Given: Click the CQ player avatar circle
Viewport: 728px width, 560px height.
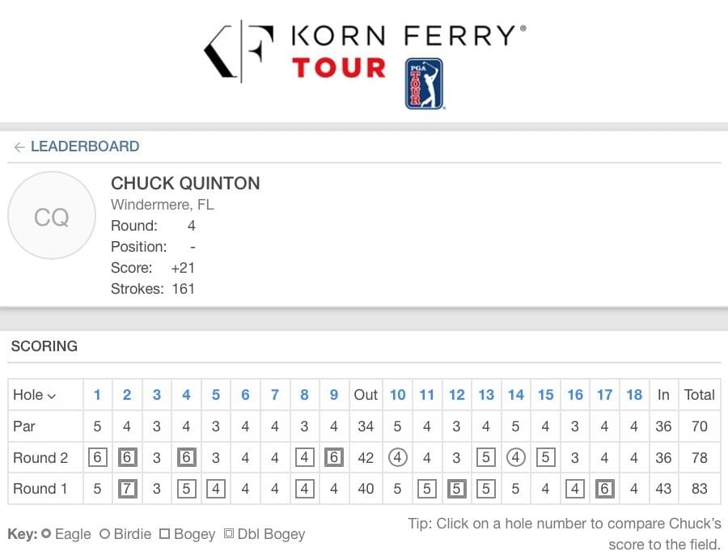Looking at the screenshot, I should [x=52, y=215].
